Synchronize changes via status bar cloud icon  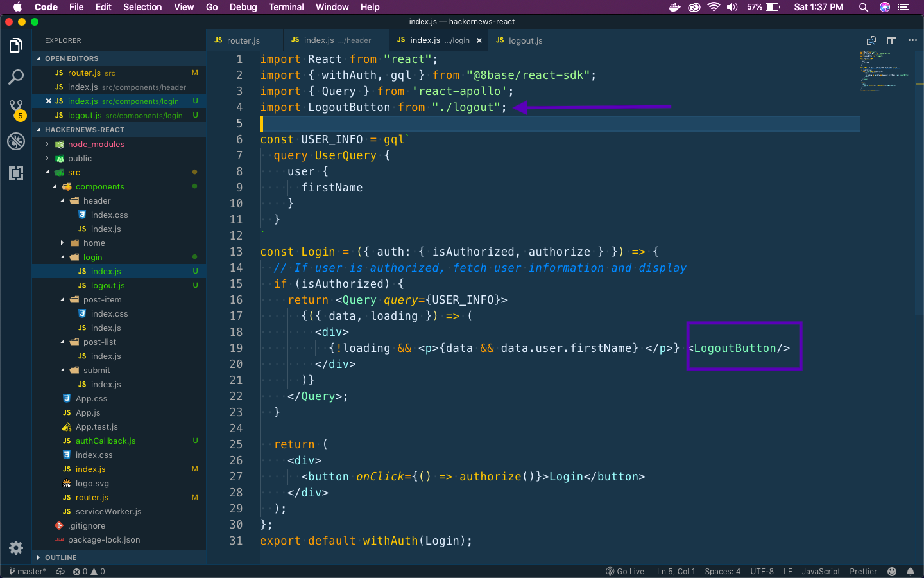(60, 572)
